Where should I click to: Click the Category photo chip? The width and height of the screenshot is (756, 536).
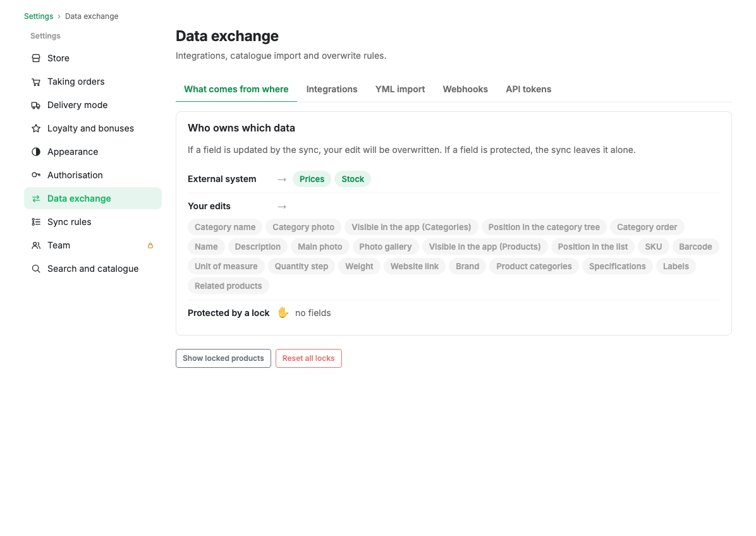(x=303, y=227)
